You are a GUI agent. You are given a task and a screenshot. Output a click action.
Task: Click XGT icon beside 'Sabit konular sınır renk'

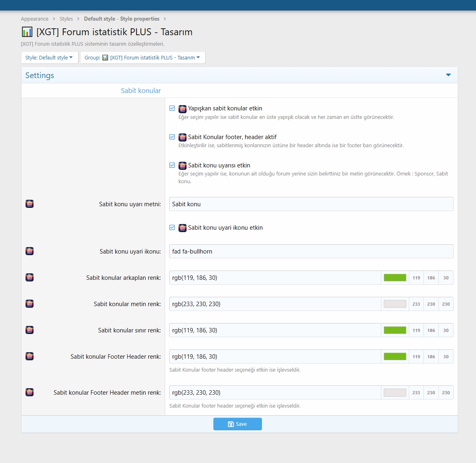pos(30,330)
